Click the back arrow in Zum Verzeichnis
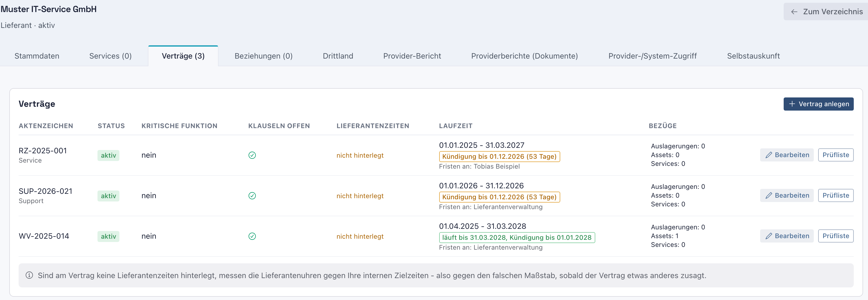 pyautogui.click(x=794, y=12)
